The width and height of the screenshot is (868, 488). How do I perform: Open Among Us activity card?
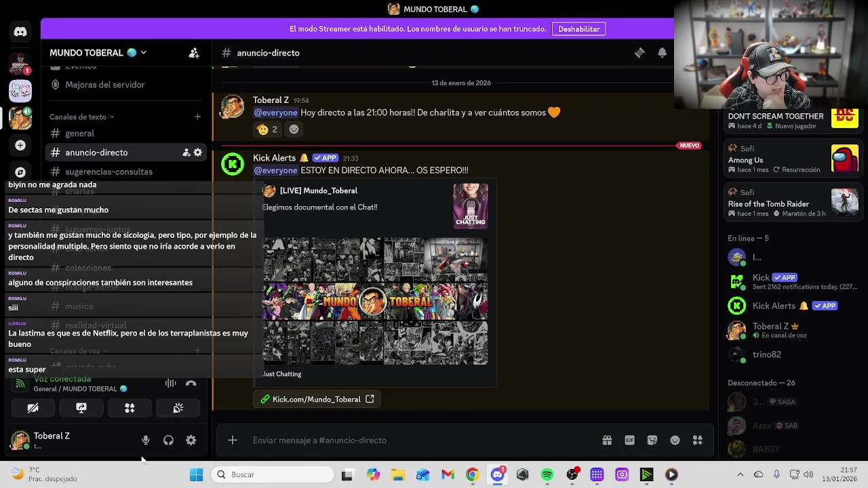click(x=793, y=159)
